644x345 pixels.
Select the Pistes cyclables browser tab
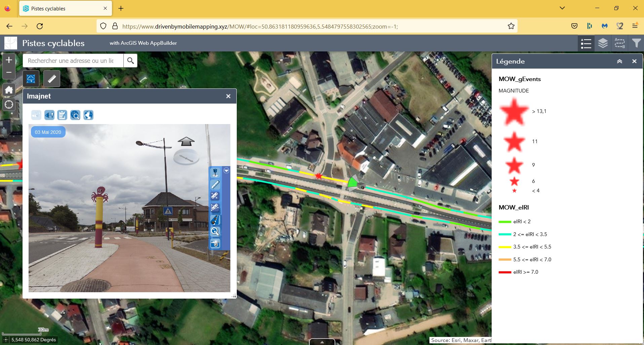pos(66,8)
